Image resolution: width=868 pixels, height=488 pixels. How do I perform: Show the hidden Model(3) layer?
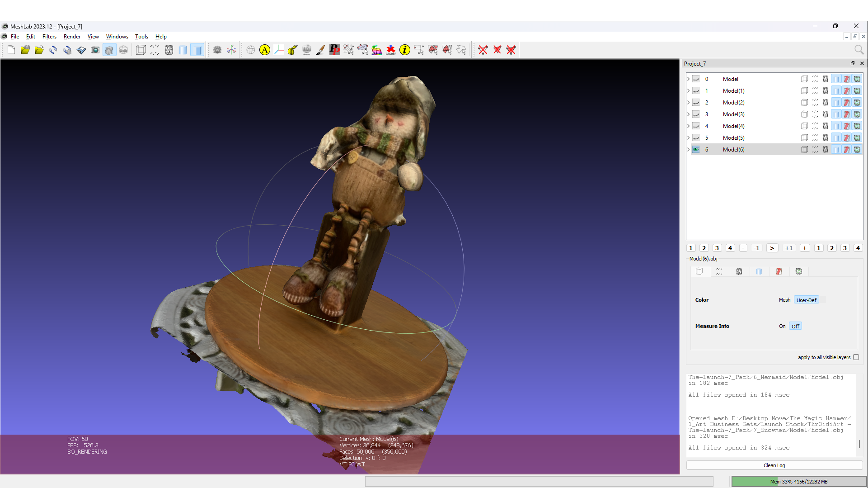pos(696,114)
